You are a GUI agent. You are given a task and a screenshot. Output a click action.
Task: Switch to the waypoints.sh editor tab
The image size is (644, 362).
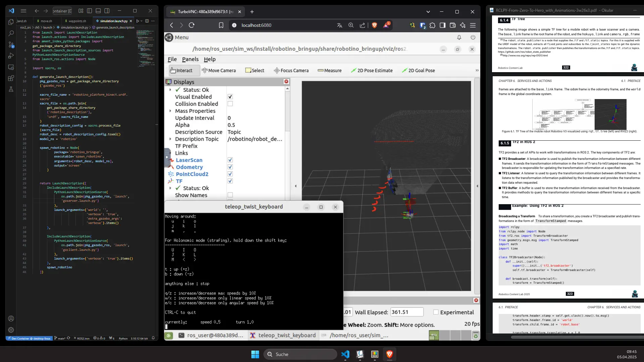click(77, 21)
